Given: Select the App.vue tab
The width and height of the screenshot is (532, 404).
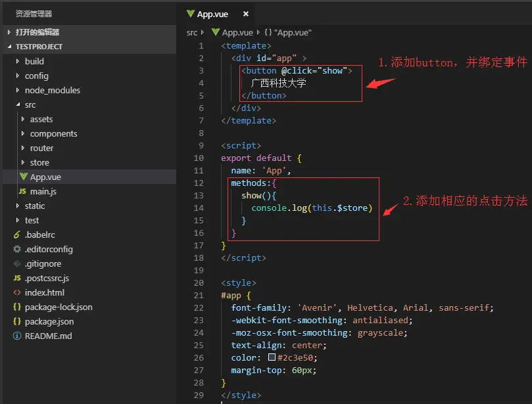Looking at the screenshot, I should coord(217,14).
